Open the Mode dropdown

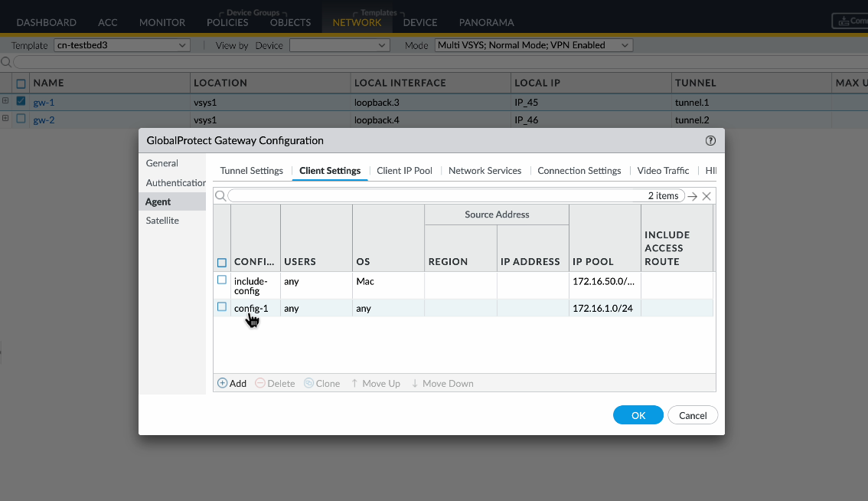tap(534, 45)
